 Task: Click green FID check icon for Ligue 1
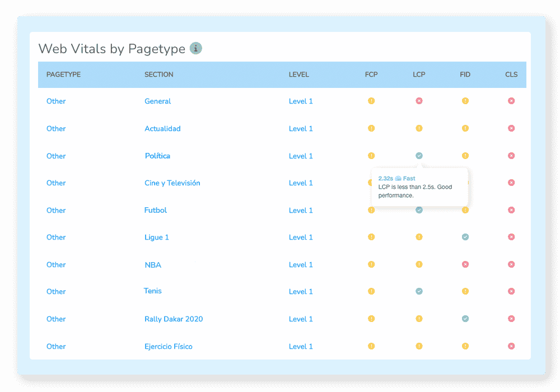pyautogui.click(x=465, y=237)
